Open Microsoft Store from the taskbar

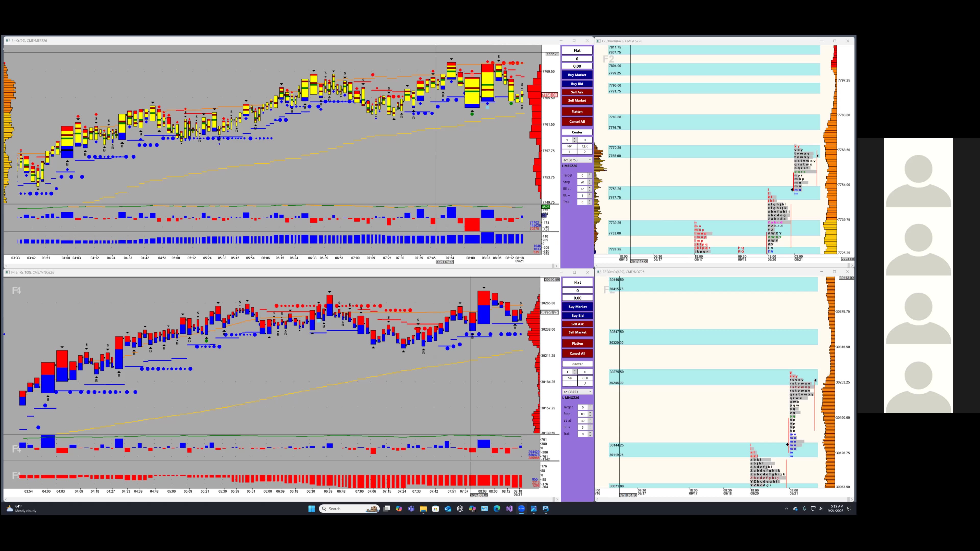[x=436, y=509]
